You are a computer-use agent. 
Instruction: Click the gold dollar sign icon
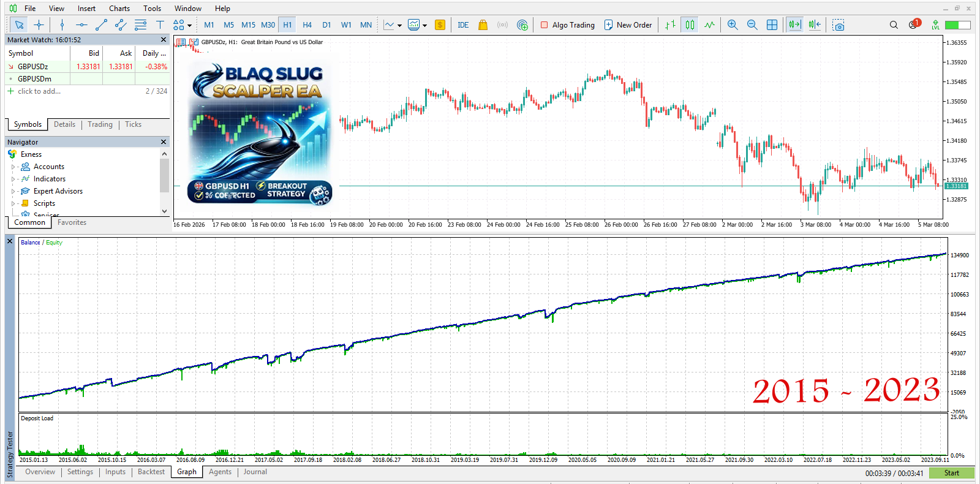(440, 25)
